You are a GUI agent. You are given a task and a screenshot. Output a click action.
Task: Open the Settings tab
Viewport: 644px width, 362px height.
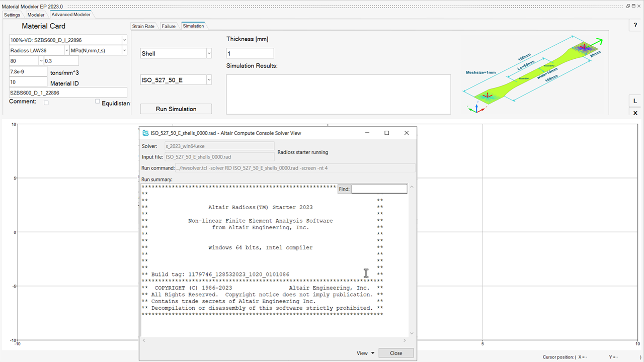click(12, 15)
